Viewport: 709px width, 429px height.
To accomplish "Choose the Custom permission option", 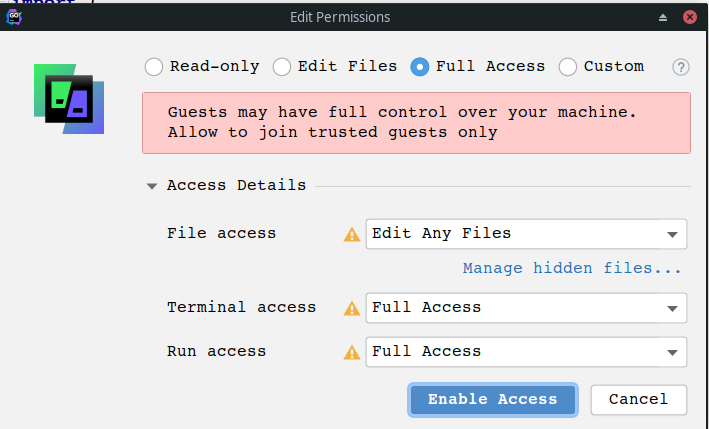I will pyautogui.click(x=568, y=67).
